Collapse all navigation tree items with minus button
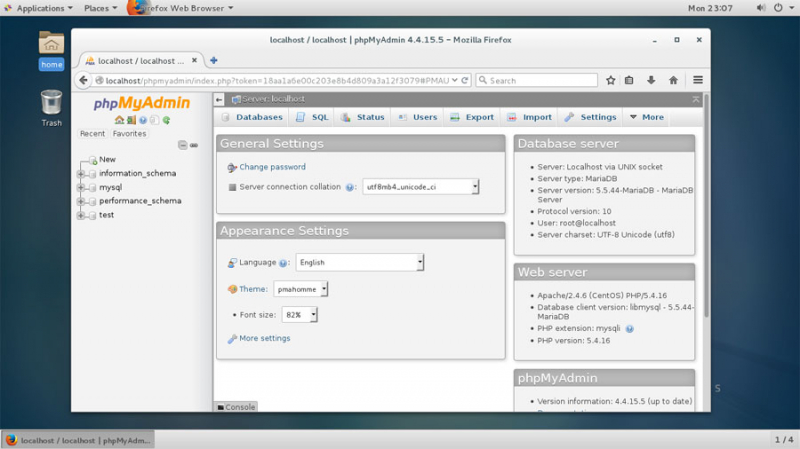 (182, 145)
